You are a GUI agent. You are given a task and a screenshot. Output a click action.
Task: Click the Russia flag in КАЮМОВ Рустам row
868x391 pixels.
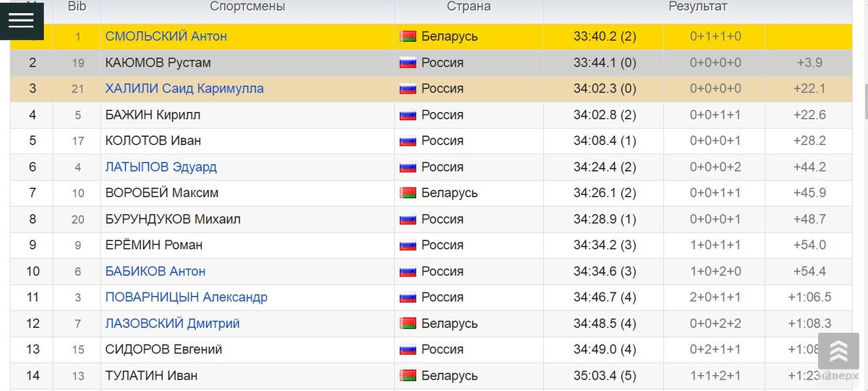click(408, 62)
